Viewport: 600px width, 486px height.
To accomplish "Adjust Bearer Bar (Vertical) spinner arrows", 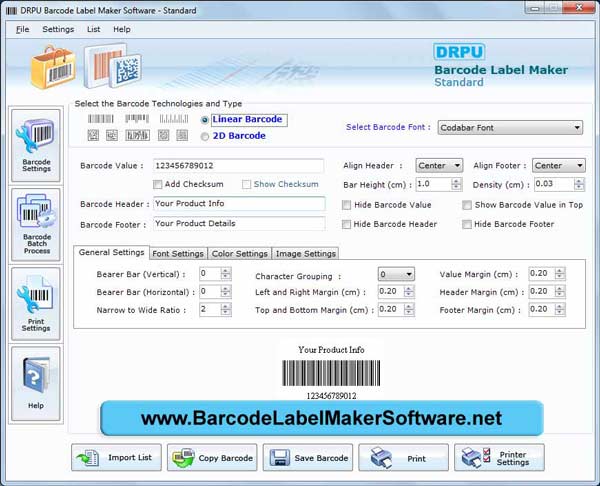I will point(226,274).
